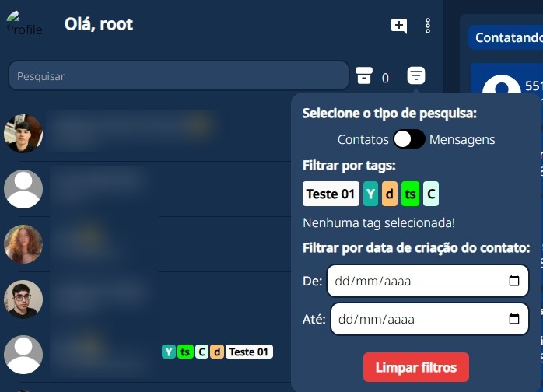Click the new chat icon
Screen dimensions: 543x392
[x=398, y=26]
